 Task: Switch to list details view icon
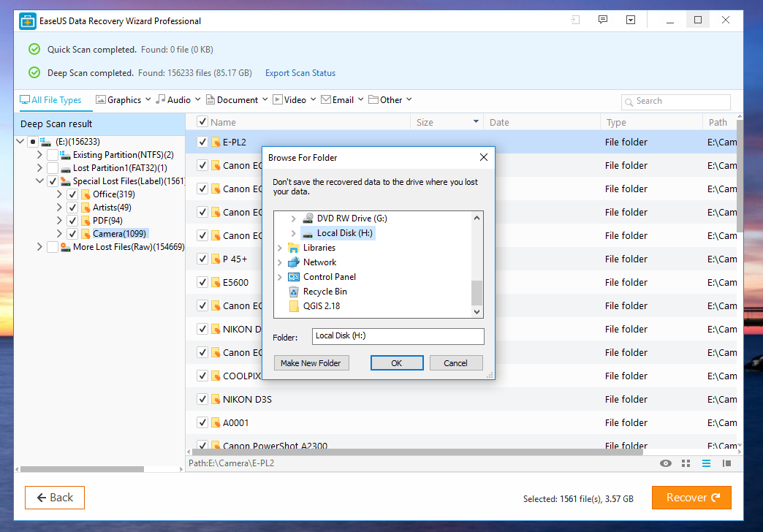706,463
